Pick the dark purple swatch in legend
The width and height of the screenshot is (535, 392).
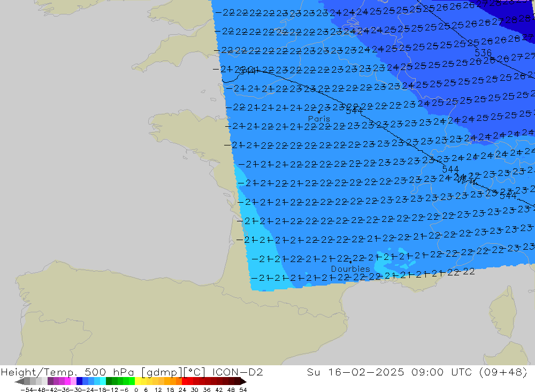pyautogui.click(x=50, y=381)
